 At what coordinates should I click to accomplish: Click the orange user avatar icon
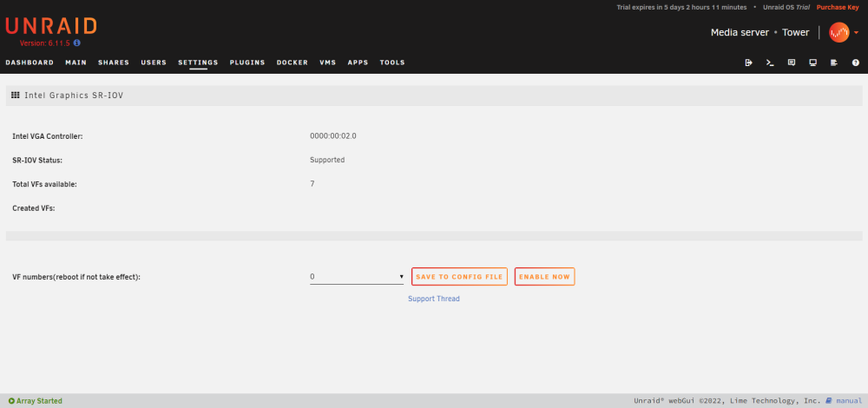838,33
